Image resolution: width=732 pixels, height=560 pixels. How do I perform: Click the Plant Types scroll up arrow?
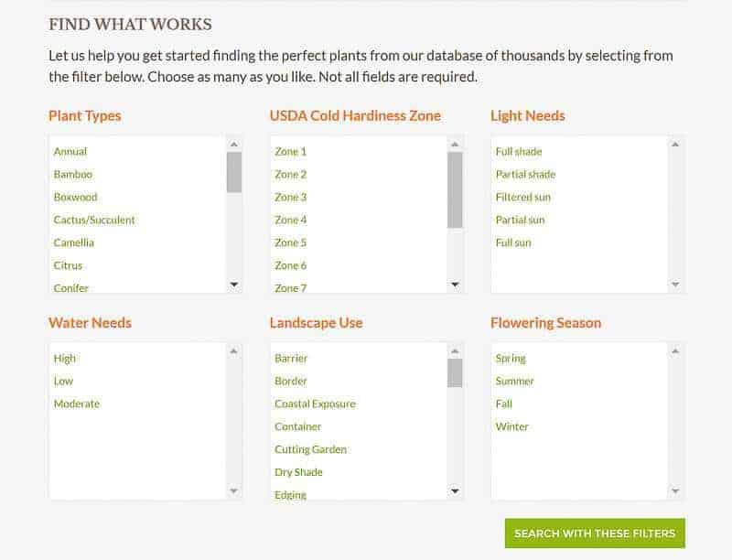point(234,145)
